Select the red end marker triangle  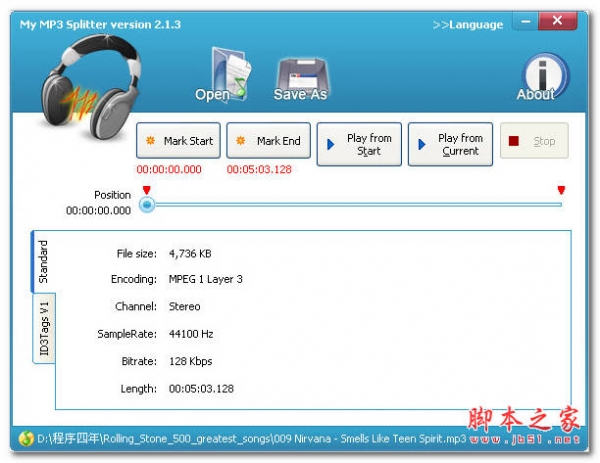coord(561,190)
